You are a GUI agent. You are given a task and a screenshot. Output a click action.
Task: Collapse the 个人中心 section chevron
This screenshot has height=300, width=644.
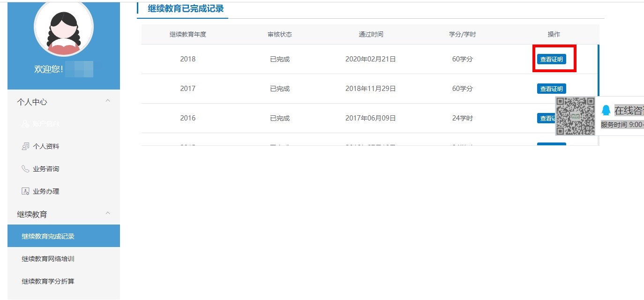pos(108,101)
